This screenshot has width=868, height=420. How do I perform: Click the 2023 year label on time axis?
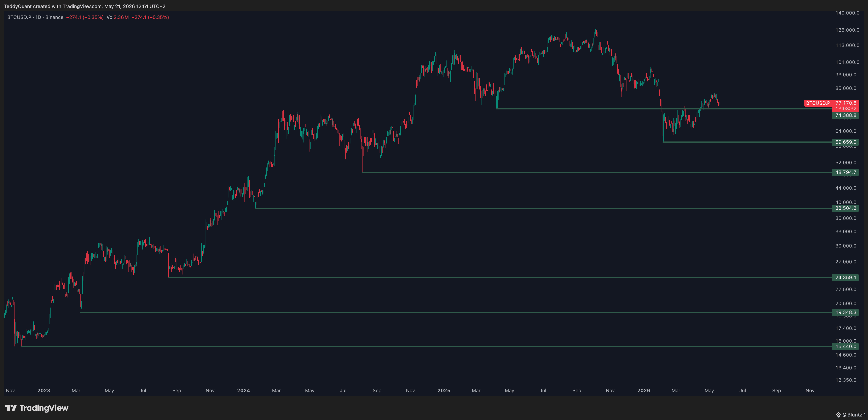click(x=44, y=390)
